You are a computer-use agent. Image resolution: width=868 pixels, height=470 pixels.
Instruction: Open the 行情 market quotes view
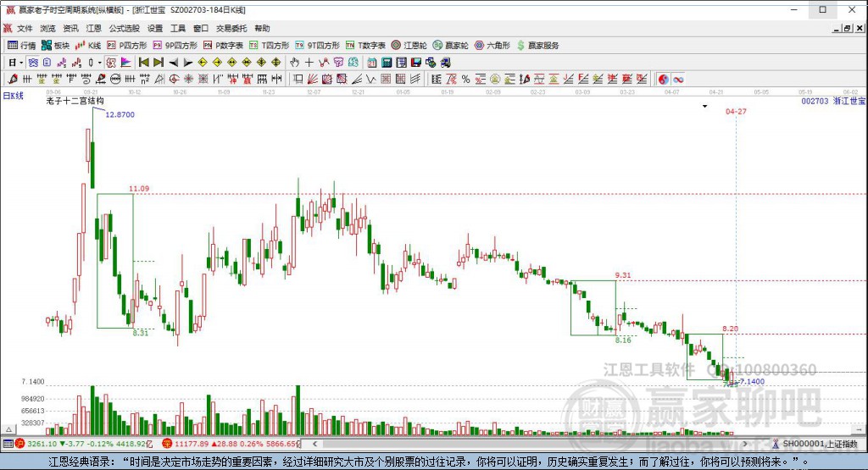pos(21,46)
